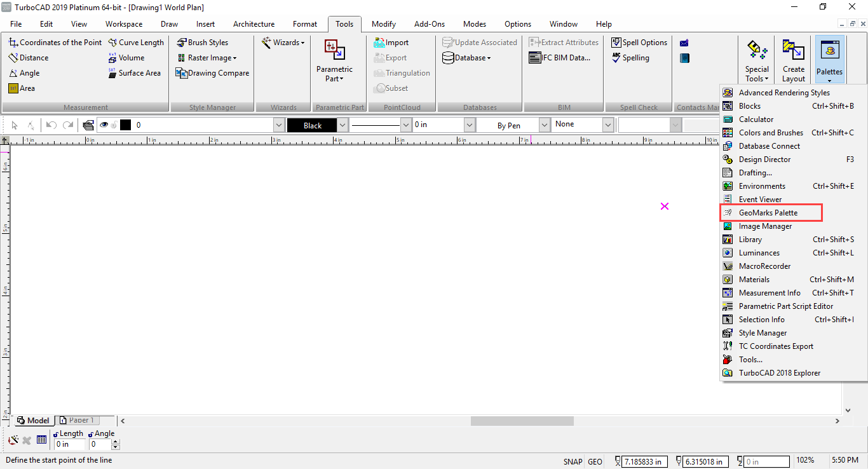Expand the Raster Image dropdown
This screenshot has width=868, height=469.
(x=207, y=58)
